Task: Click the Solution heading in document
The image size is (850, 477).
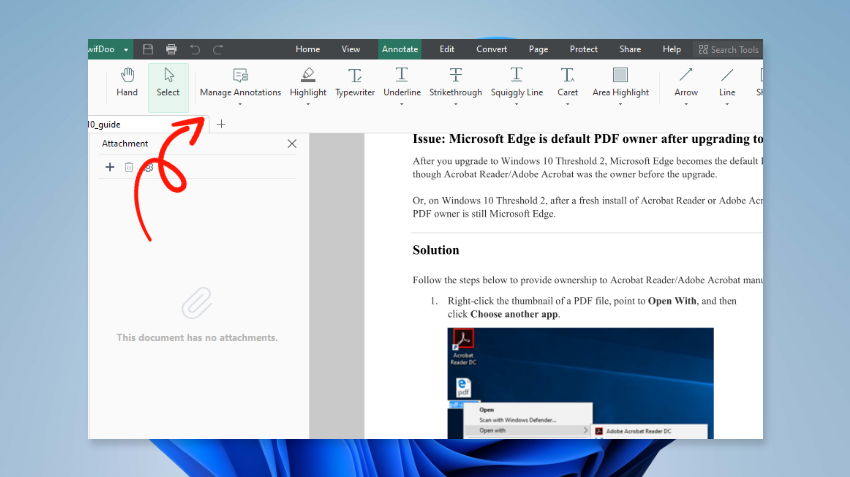Action: (x=436, y=250)
